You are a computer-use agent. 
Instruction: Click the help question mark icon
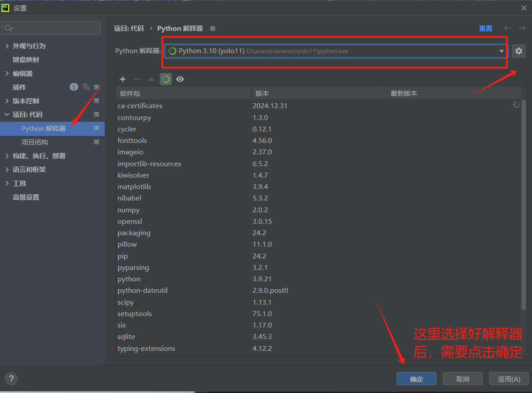coord(11,378)
